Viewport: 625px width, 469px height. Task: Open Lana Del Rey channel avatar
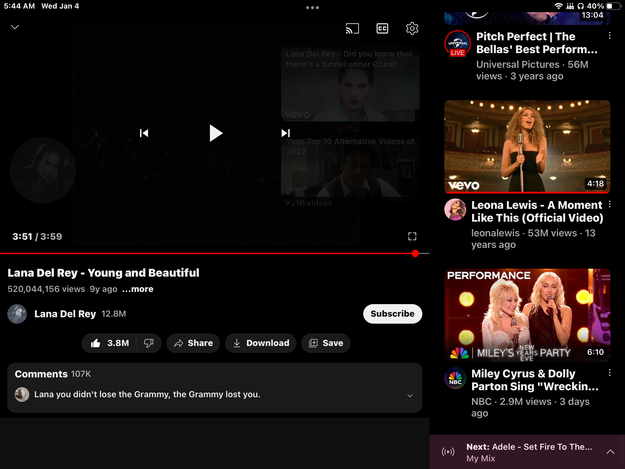(x=17, y=314)
